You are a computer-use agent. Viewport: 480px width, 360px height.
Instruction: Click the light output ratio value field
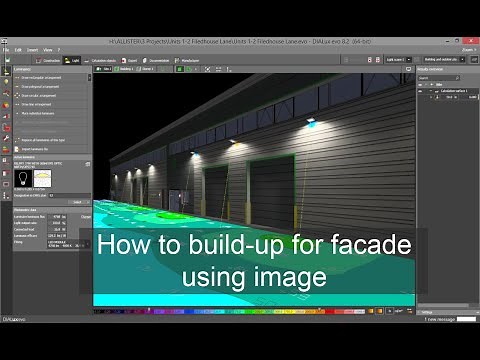pyautogui.click(x=57, y=223)
